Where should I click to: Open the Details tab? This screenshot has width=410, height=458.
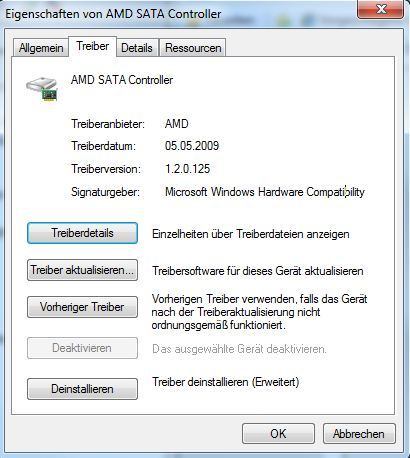coord(137,48)
